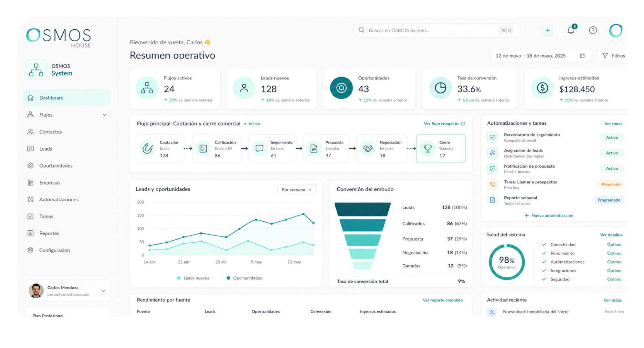Open the help question mark icon
This screenshot has width=644, height=348.
point(593,30)
